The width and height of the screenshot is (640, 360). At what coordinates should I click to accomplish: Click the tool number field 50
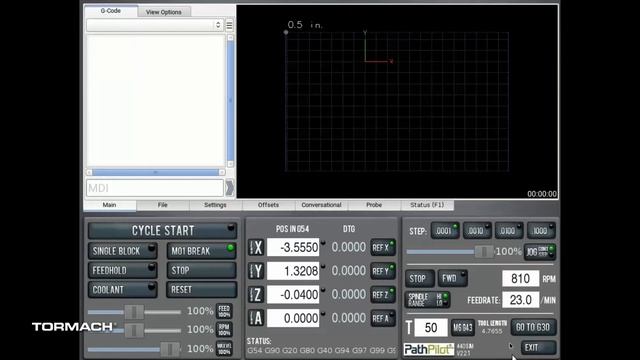tap(431, 328)
